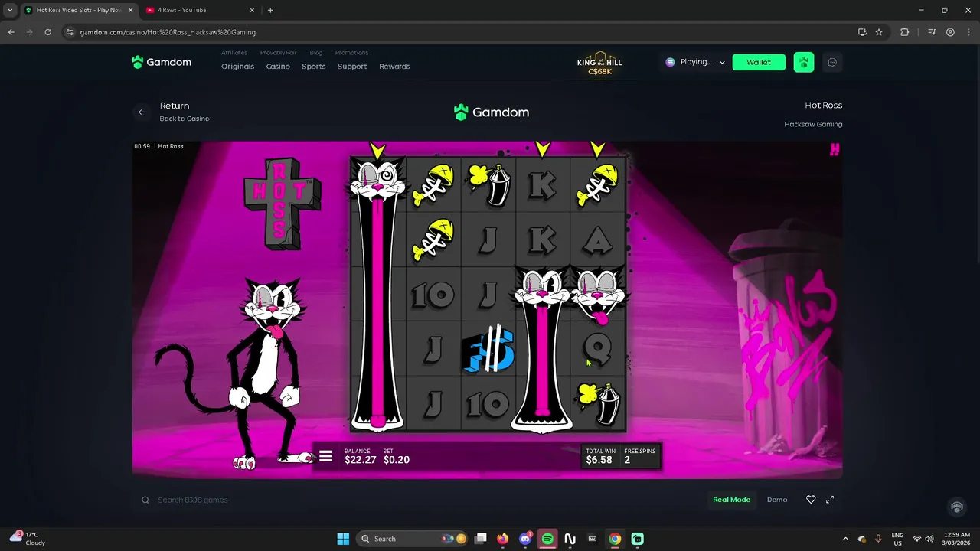Open the Originals menu
This screenshot has height=551, width=980.
[237, 67]
